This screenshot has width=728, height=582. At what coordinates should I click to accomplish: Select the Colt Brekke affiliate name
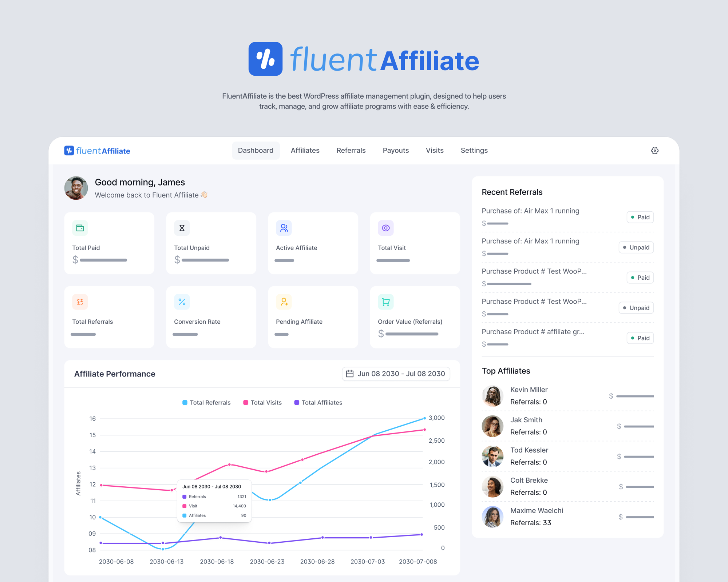(x=529, y=480)
